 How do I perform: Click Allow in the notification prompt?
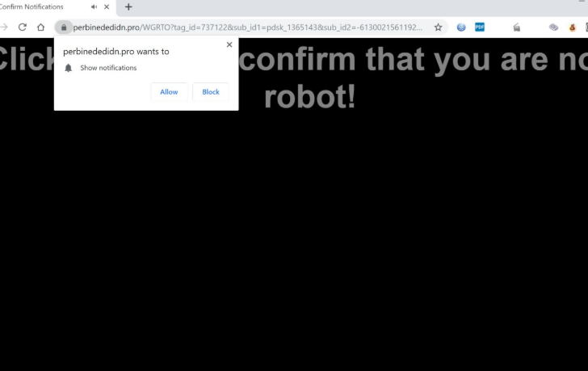pyautogui.click(x=169, y=92)
